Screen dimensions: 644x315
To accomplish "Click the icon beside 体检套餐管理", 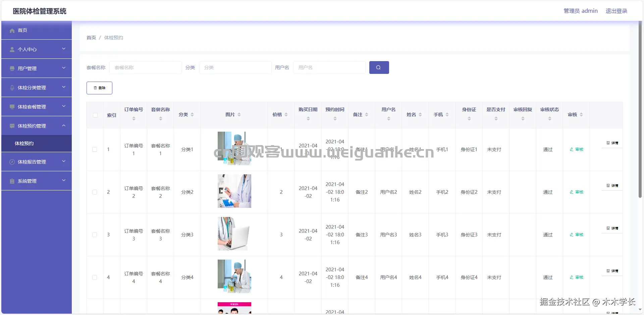I will (12, 107).
